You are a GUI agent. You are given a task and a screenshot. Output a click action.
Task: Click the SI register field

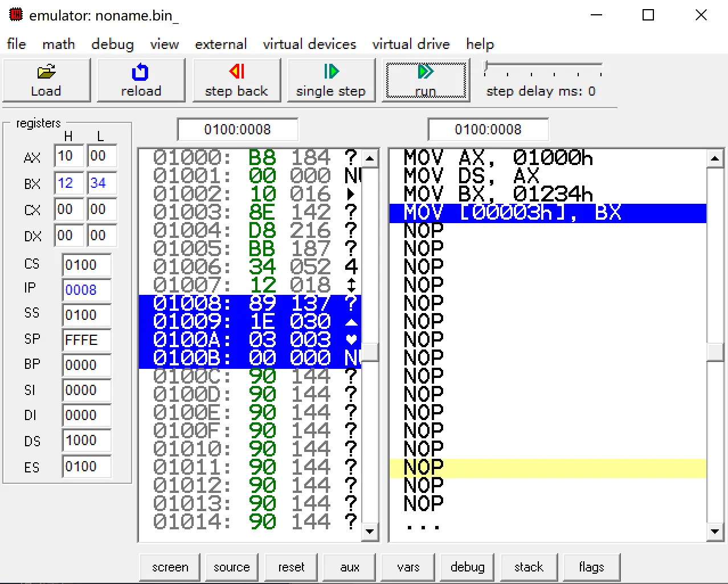click(87, 390)
